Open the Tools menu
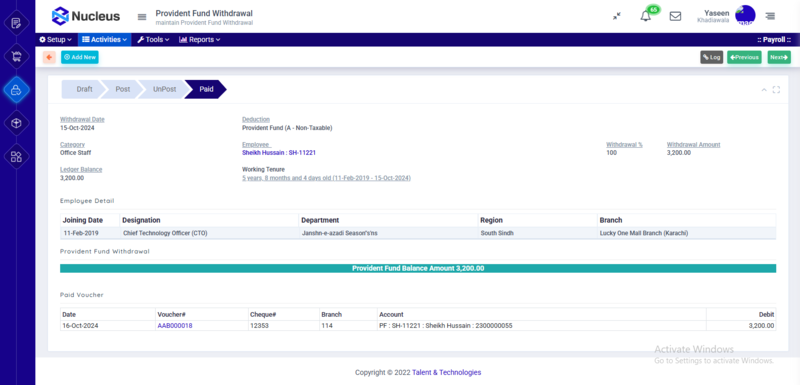 click(x=153, y=39)
